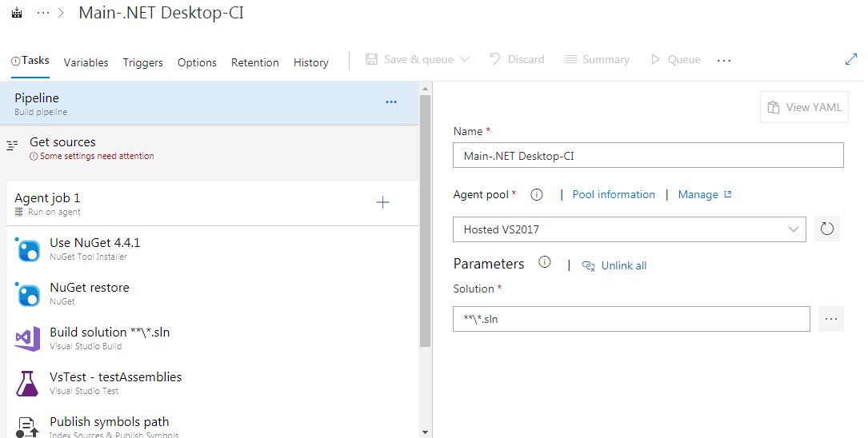Image resolution: width=868 pixels, height=438 pixels.
Task: Open the Hosted VS2017 agent pool dropdown
Action: 630,229
